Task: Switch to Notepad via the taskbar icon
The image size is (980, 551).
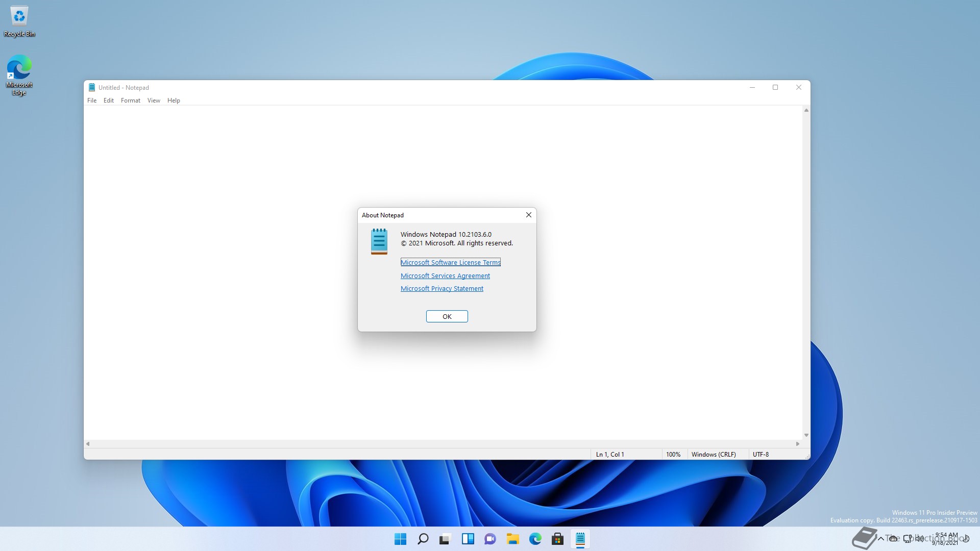Action: [x=580, y=539]
